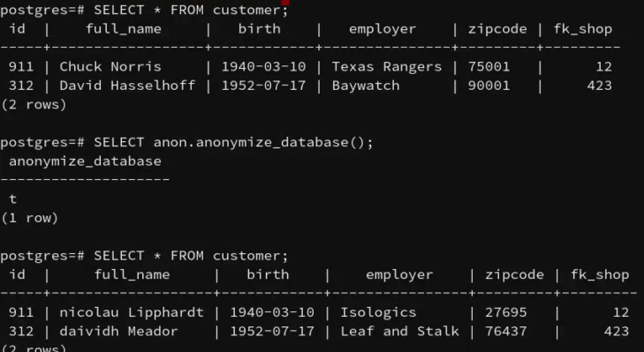Click zipcode 90001 in first table
Screen dimensions: 644x352
click(x=489, y=86)
